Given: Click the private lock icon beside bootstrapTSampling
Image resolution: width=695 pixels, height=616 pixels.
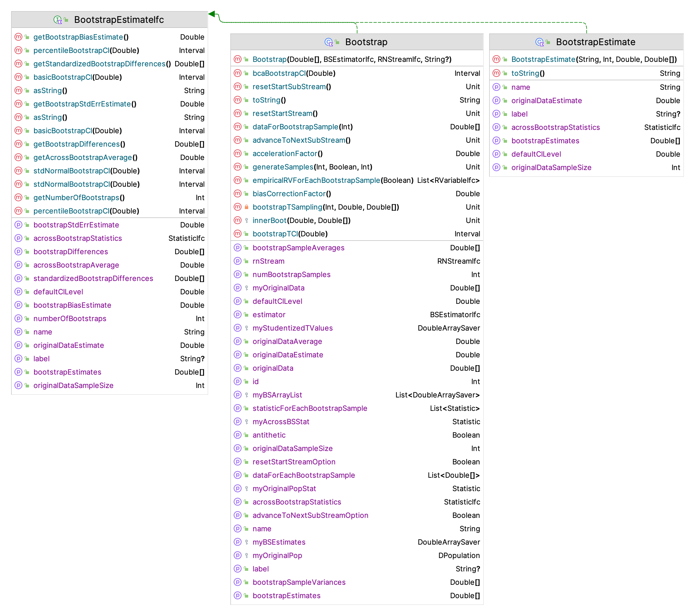Looking at the screenshot, I should pyautogui.click(x=247, y=207).
